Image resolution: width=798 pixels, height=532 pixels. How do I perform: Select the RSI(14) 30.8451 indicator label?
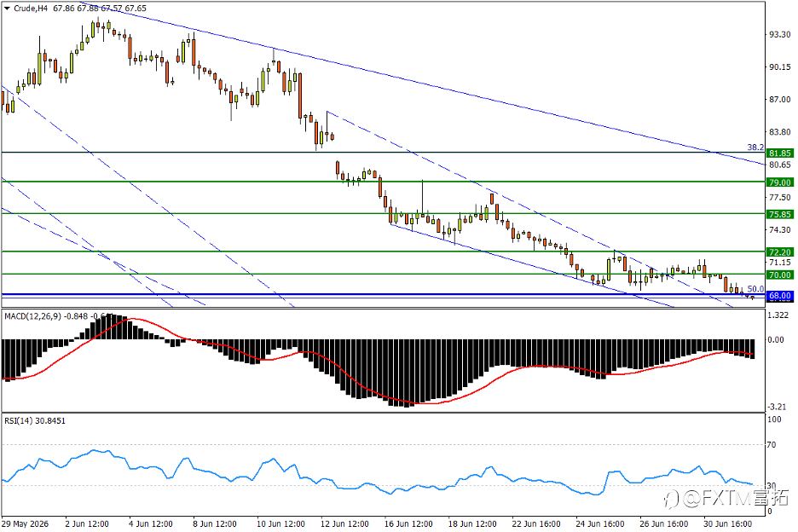(x=35, y=421)
